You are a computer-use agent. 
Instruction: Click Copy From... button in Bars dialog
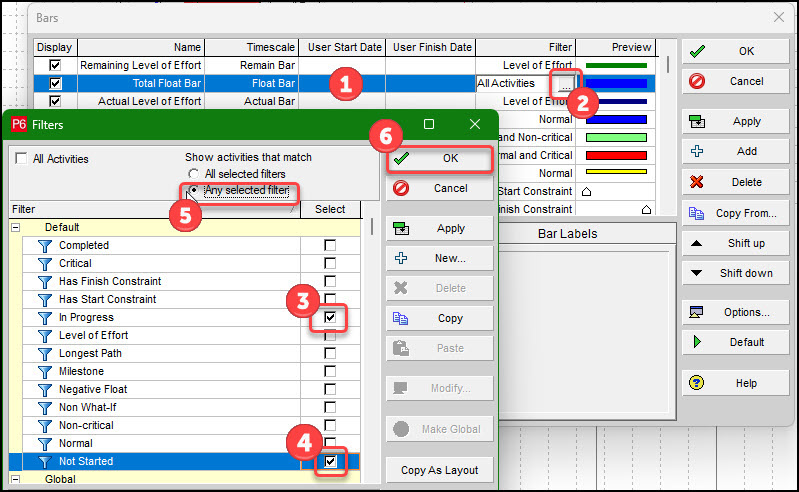pyautogui.click(x=734, y=213)
